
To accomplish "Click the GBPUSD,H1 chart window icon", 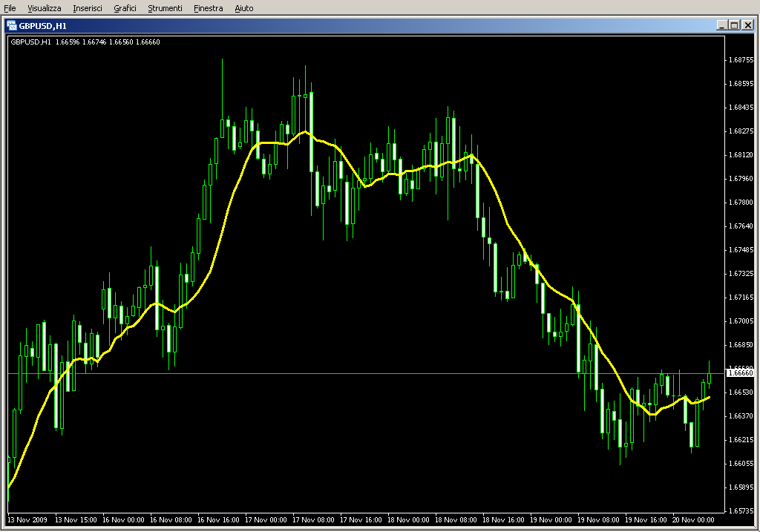I will pyautogui.click(x=12, y=26).
